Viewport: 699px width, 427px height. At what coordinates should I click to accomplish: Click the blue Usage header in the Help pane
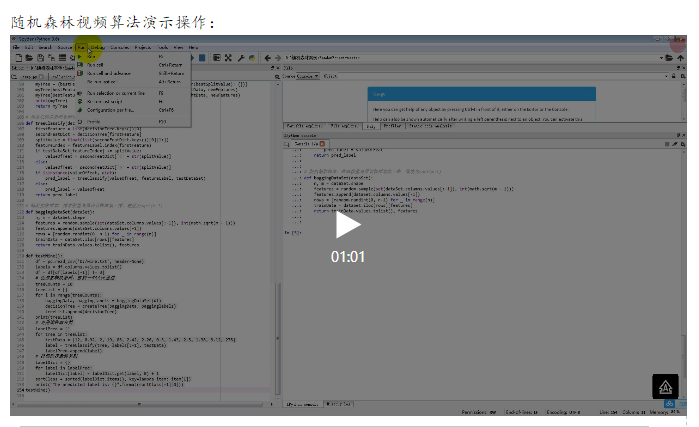click(481, 94)
